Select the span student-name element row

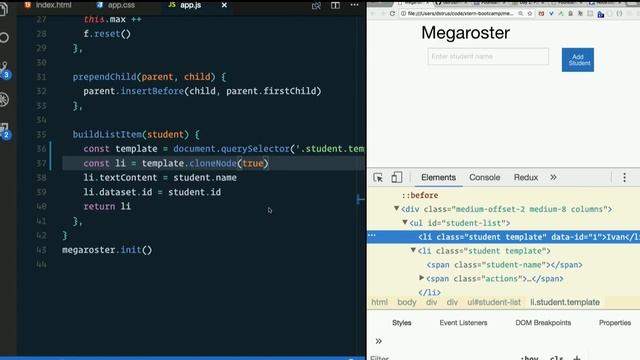coord(504,265)
